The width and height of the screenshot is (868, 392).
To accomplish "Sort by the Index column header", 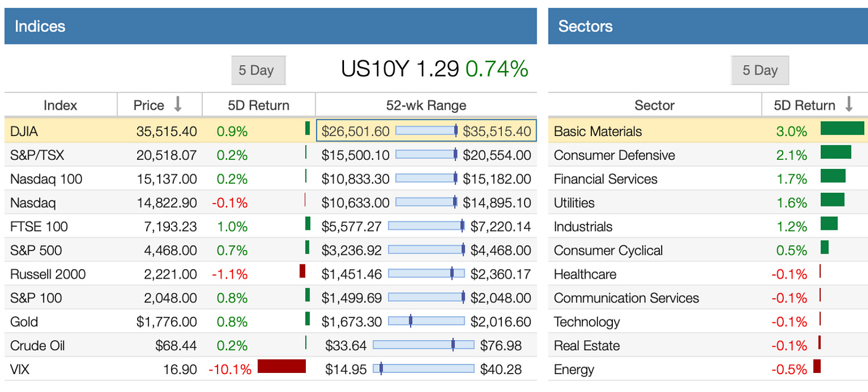I will 61,105.
